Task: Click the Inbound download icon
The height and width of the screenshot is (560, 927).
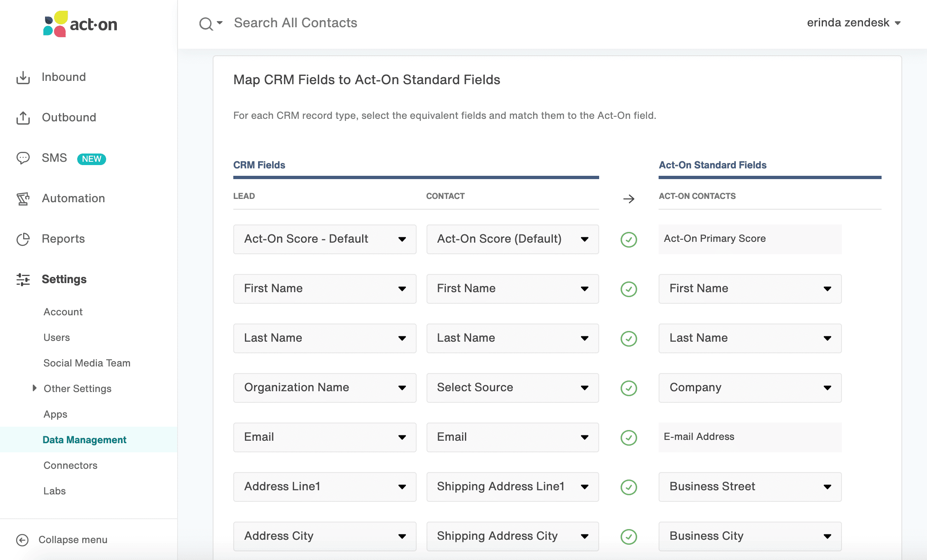Action: pos(23,77)
